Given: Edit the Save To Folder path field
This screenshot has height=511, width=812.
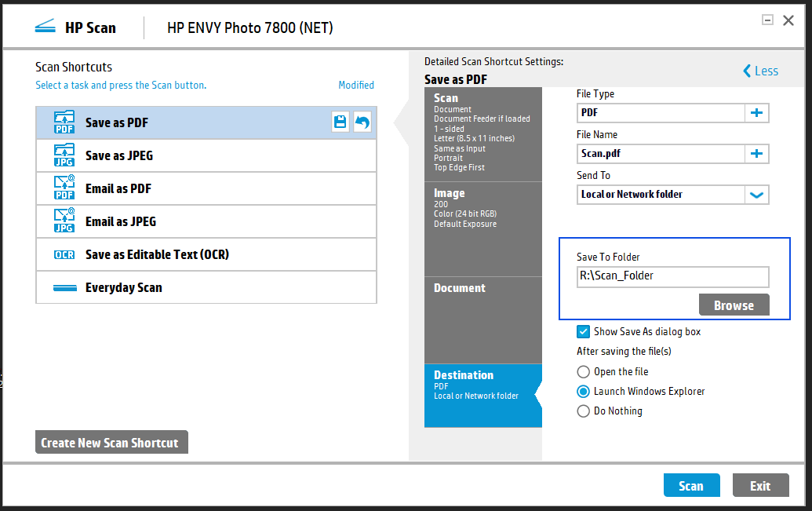Looking at the screenshot, I should 672,276.
